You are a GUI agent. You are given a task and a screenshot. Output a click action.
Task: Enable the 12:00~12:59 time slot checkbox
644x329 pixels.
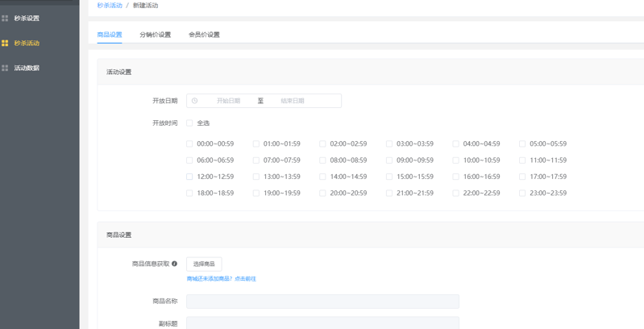click(189, 177)
